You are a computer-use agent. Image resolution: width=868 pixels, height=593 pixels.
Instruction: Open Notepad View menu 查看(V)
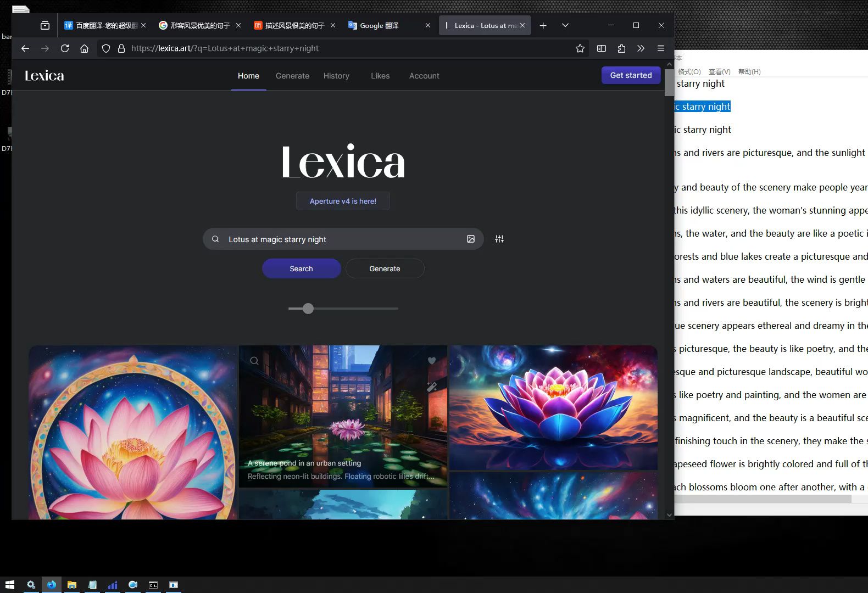click(x=720, y=71)
